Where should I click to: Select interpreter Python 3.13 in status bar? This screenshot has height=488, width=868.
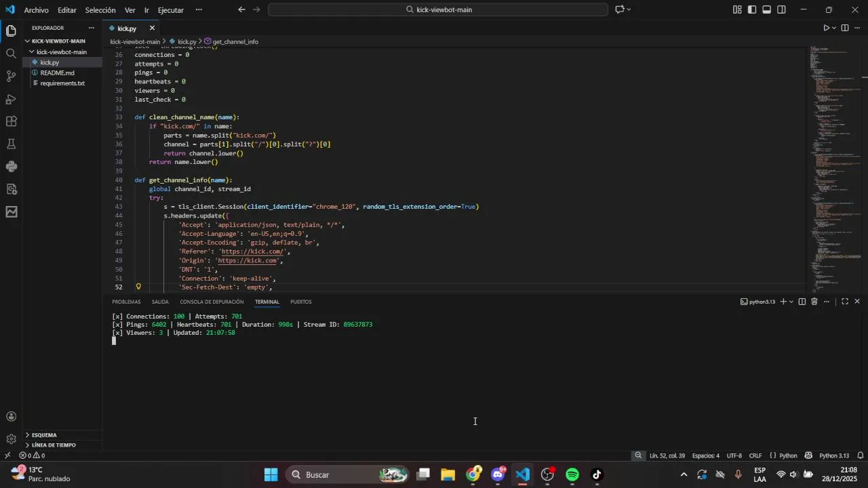833,456
